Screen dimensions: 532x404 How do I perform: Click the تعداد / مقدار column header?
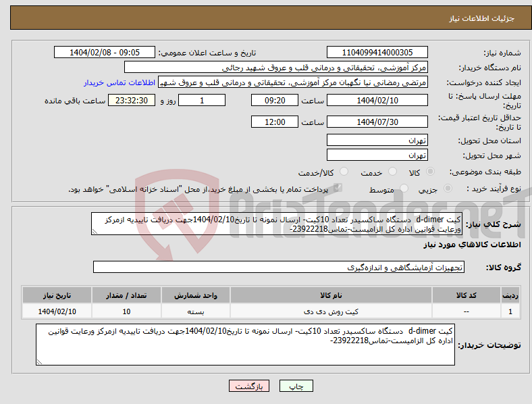pos(126,295)
